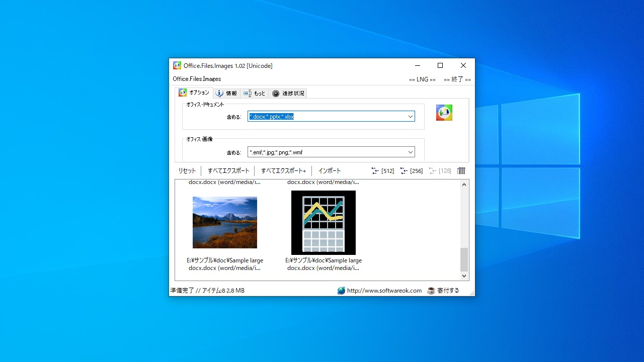Click the large Office images logo icon

tap(444, 113)
